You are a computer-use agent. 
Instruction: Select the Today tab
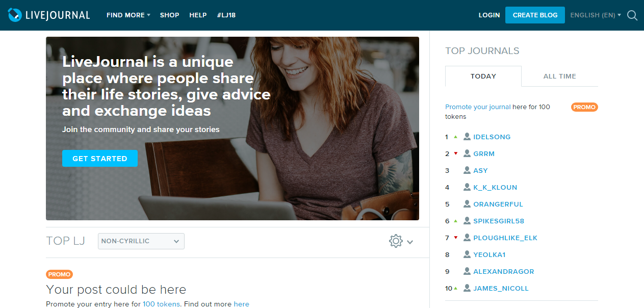coord(483,76)
